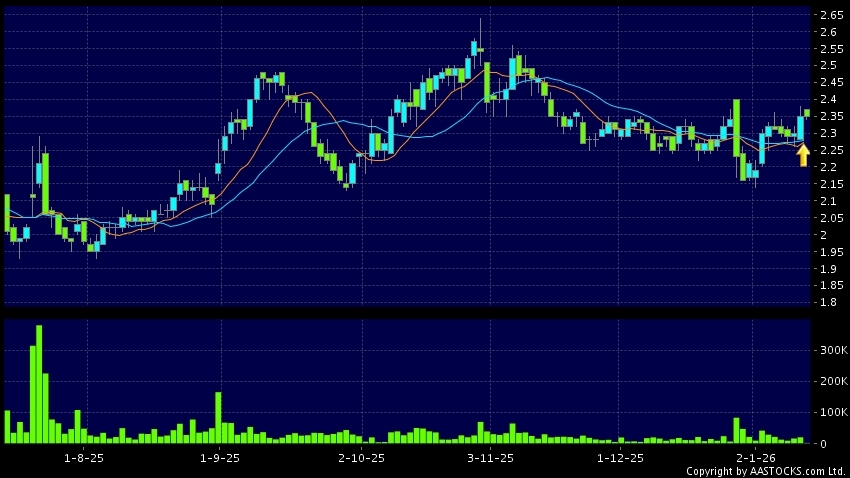Click the tallest volume bar
This screenshot has width=850, height=478.
pyautogui.click(x=39, y=384)
